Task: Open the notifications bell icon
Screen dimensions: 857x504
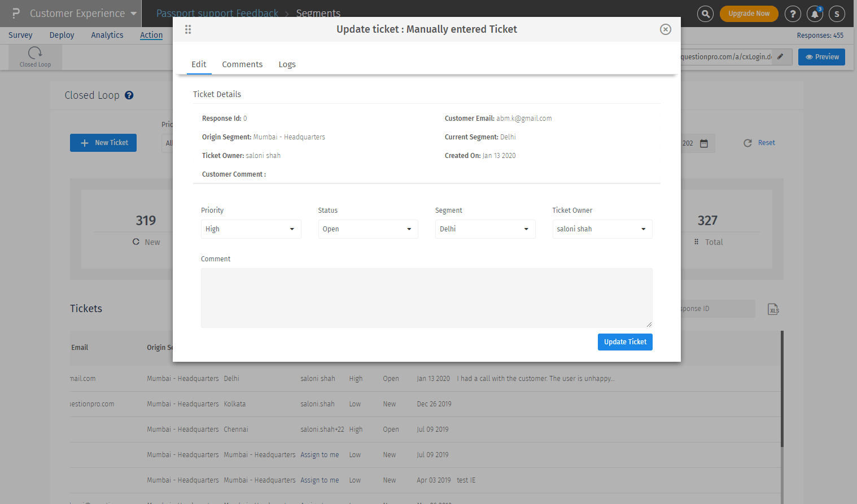Action: pyautogui.click(x=815, y=14)
